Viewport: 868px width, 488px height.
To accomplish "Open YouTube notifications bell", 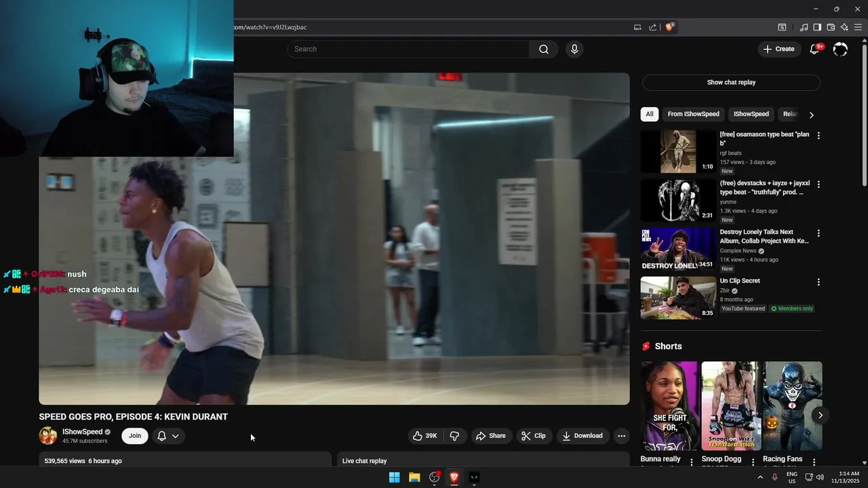I will 815,49.
